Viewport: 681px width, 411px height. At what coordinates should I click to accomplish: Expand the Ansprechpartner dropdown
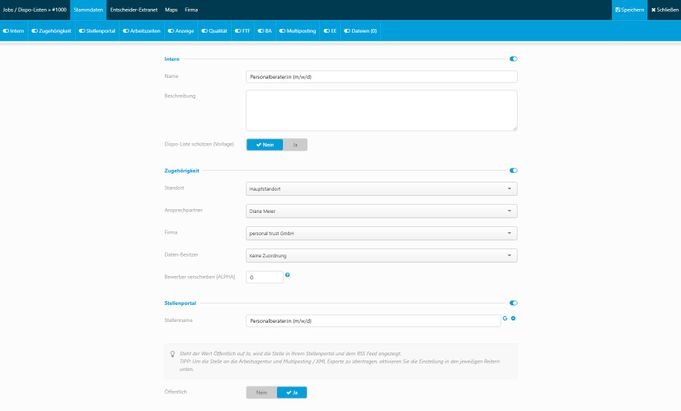click(x=381, y=211)
